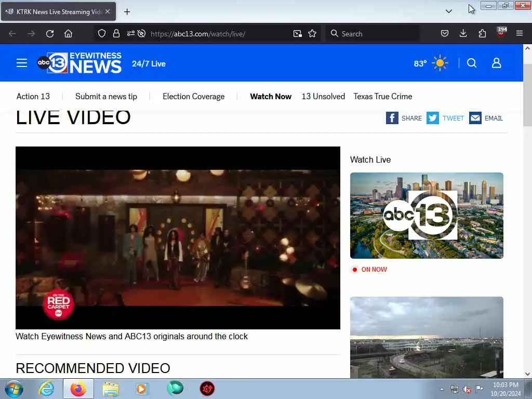This screenshot has width=532, height=399.
Task: Reload the current page
Action: (50, 34)
